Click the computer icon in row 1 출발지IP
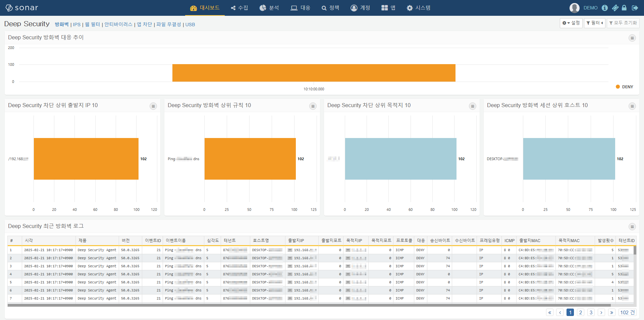This screenshot has width=644, height=320. click(x=290, y=250)
